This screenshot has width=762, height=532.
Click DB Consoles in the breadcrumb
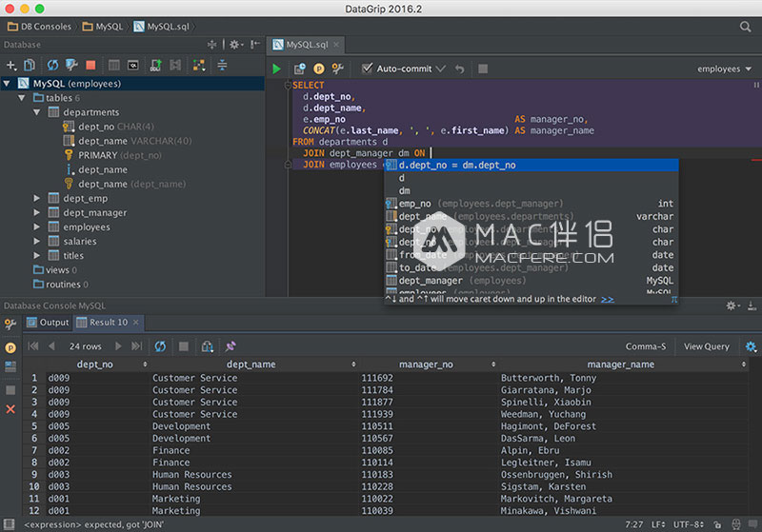[x=40, y=27]
